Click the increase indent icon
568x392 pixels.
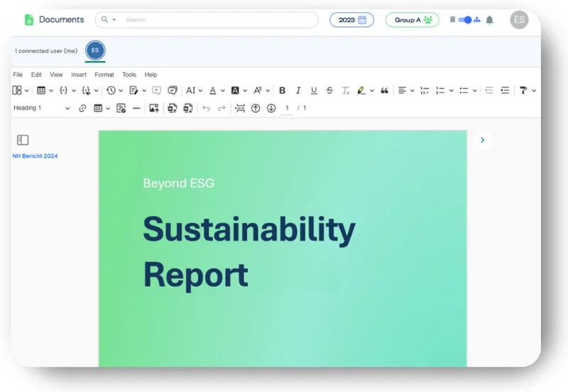click(x=505, y=90)
